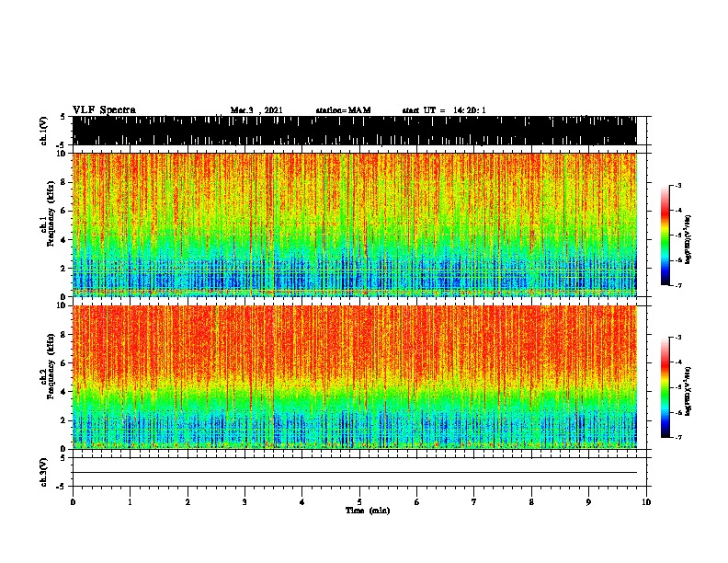Image resolution: width=728 pixels, height=563 pixels.
Task: Click the "ch.3(V)" axis label
Action: (x=44, y=472)
